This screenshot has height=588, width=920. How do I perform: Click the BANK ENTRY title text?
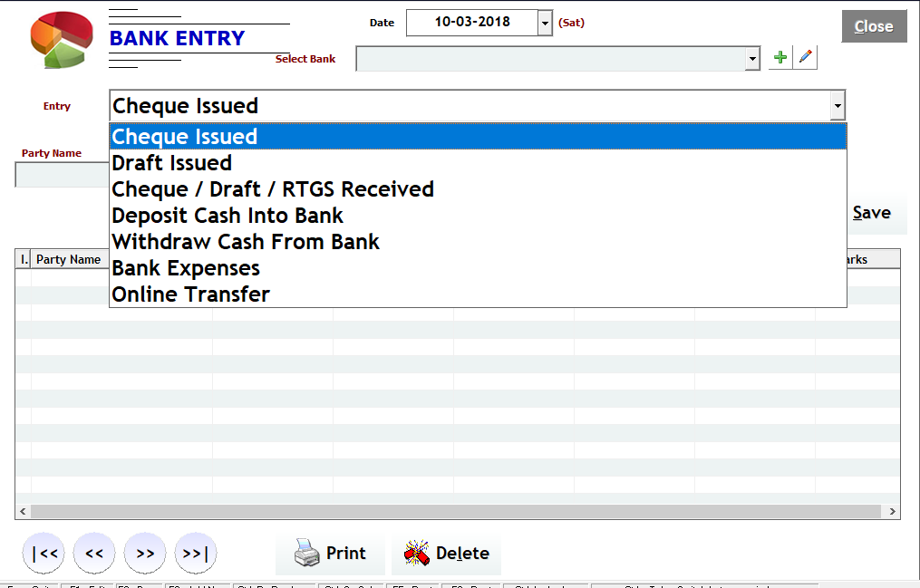coord(177,38)
